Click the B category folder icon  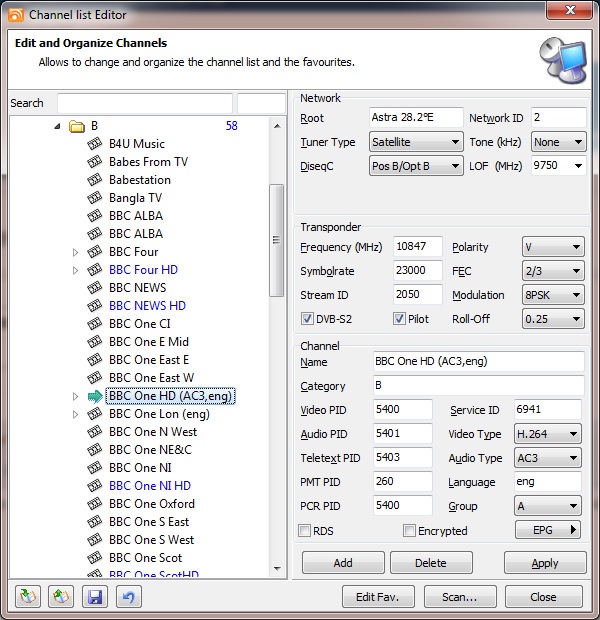coord(77,126)
